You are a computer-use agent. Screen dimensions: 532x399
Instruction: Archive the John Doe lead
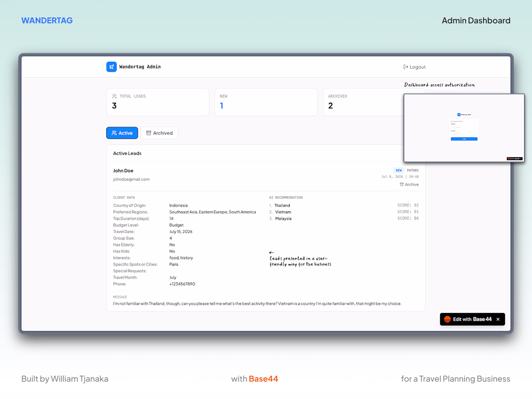click(409, 185)
